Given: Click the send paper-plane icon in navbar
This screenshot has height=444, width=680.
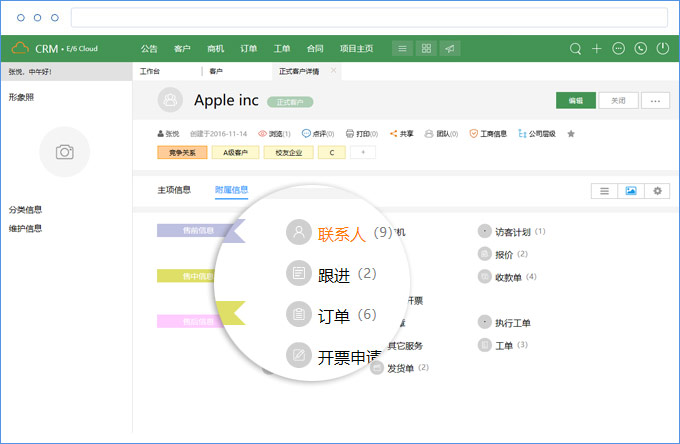Looking at the screenshot, I should [x=450, y=48].
